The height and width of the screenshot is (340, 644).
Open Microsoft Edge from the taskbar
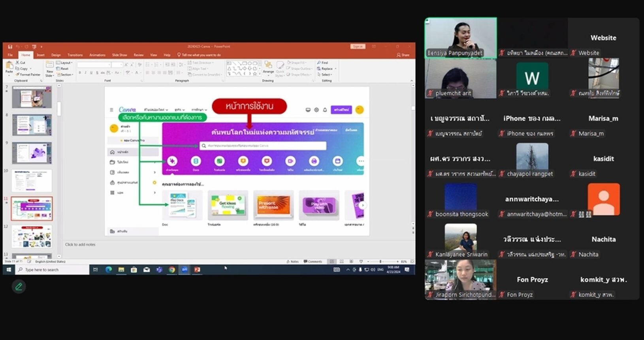109,270
